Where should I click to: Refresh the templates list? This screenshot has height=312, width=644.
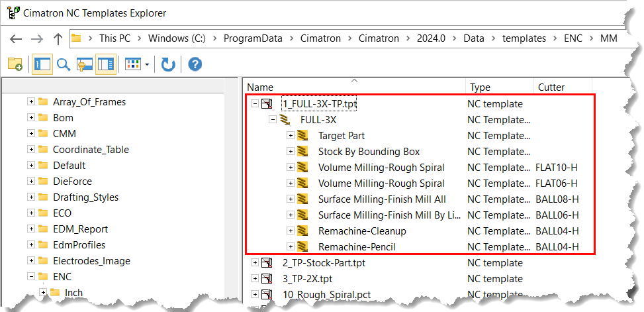(168, 64)
